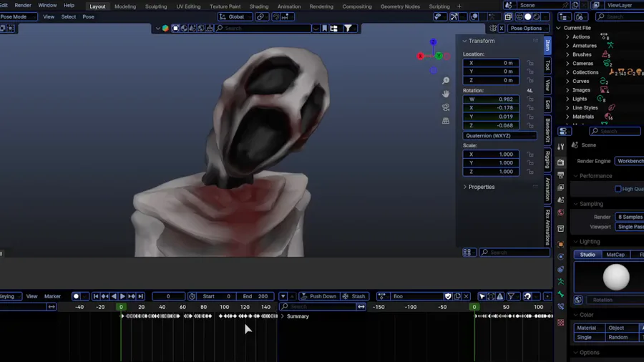Open the View Layer properties tab icon
The width and height of the screenshot is (644, 362).
click(x=560, y=187)
